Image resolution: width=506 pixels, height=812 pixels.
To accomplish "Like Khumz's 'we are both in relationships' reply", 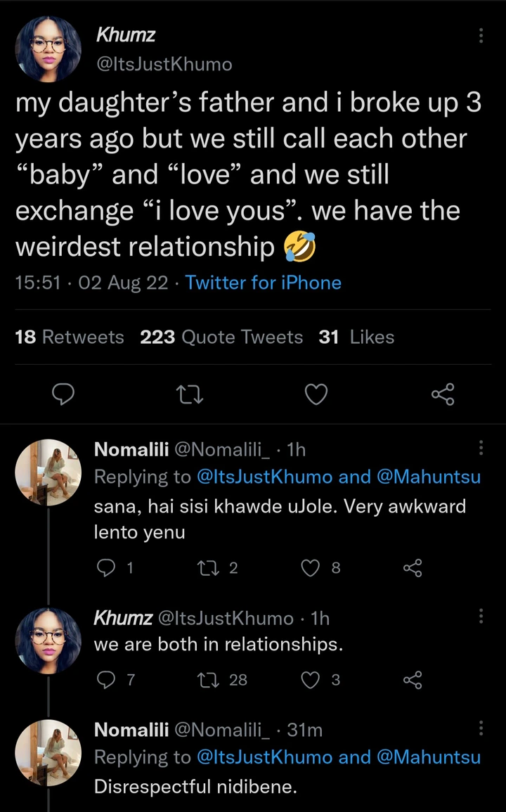I will click(311, 679).
